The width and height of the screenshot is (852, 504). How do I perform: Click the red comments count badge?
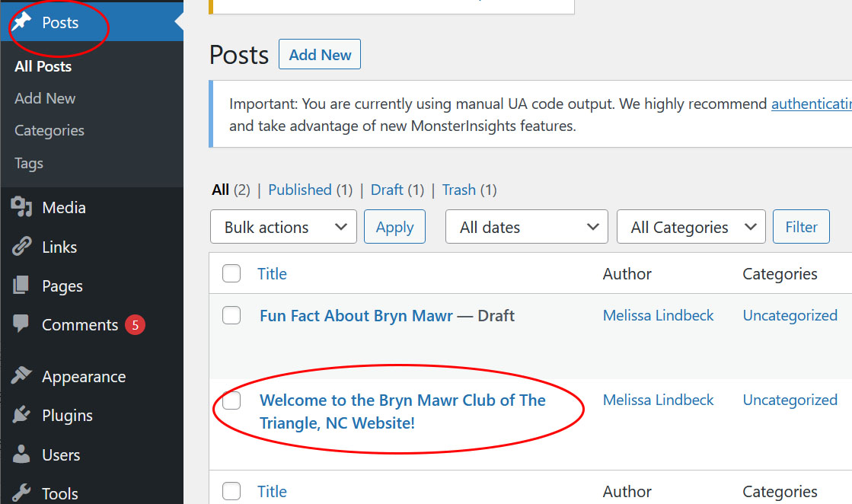tap(136, 325)
